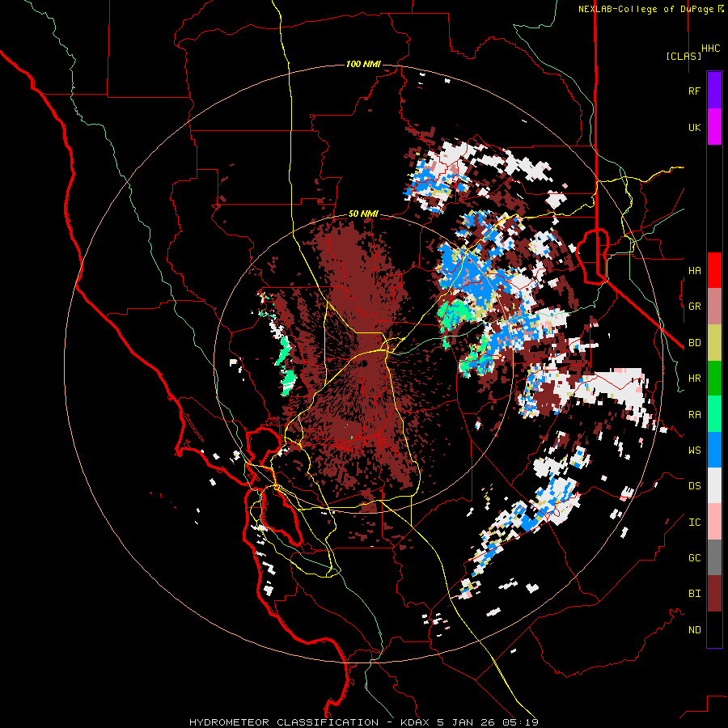The height and width of the screenshot is (728, 728).
Task: Click the HHC product label
Action: click(x=710, y=49)
